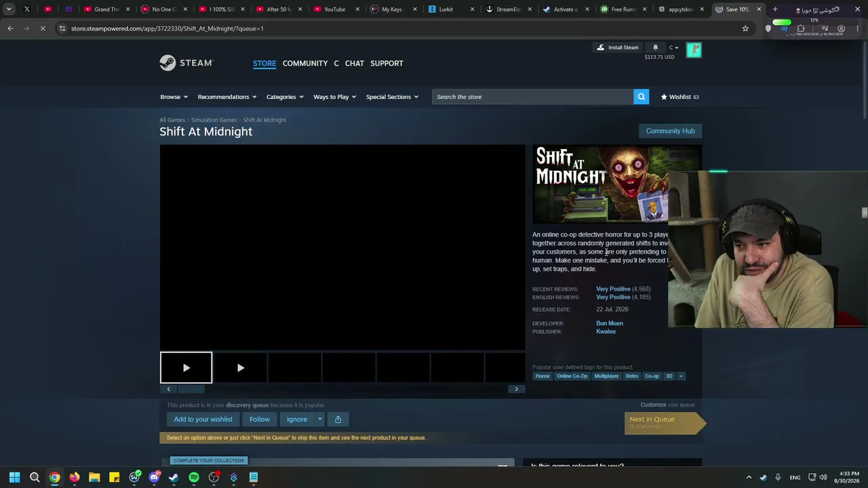Click the media strip horizontal scrollbar handle
The image size is (868, 488).
click(x=191, y=389)
